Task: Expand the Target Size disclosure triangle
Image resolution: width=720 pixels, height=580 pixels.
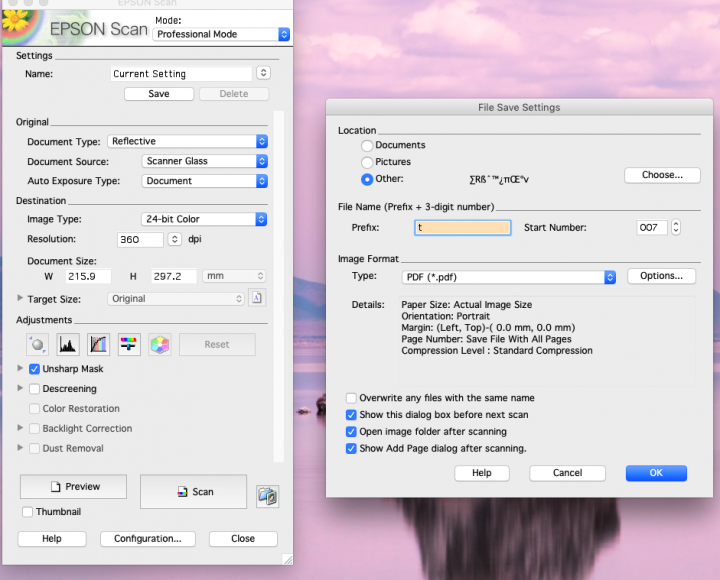Action: click(x=20, y=298)
